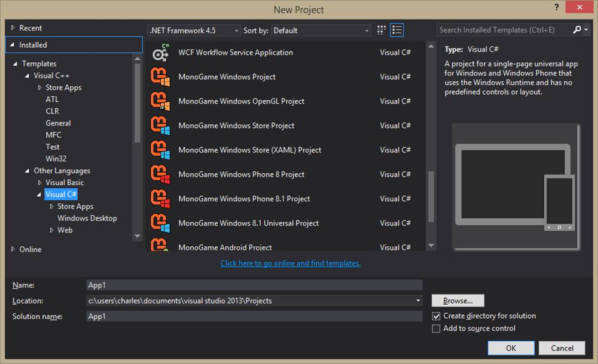Click the MonoGame Android Project icon

point(160,244)
